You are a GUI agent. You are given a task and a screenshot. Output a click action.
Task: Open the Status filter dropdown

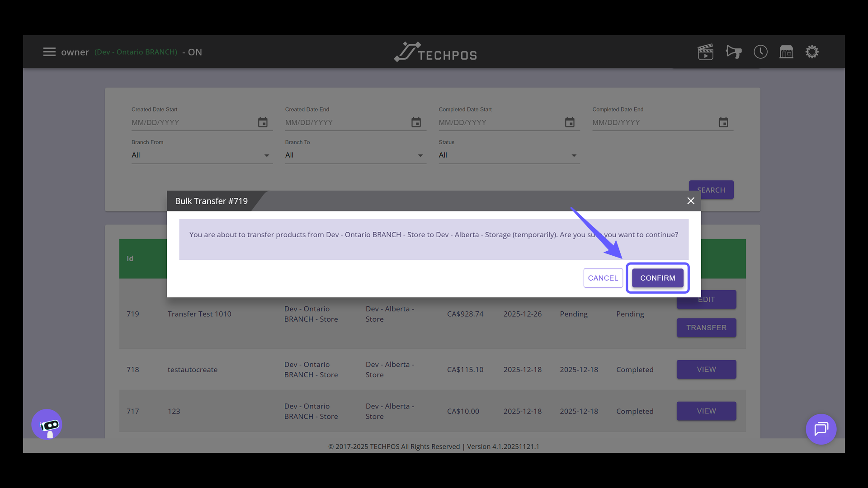click(x=573, y=155)
